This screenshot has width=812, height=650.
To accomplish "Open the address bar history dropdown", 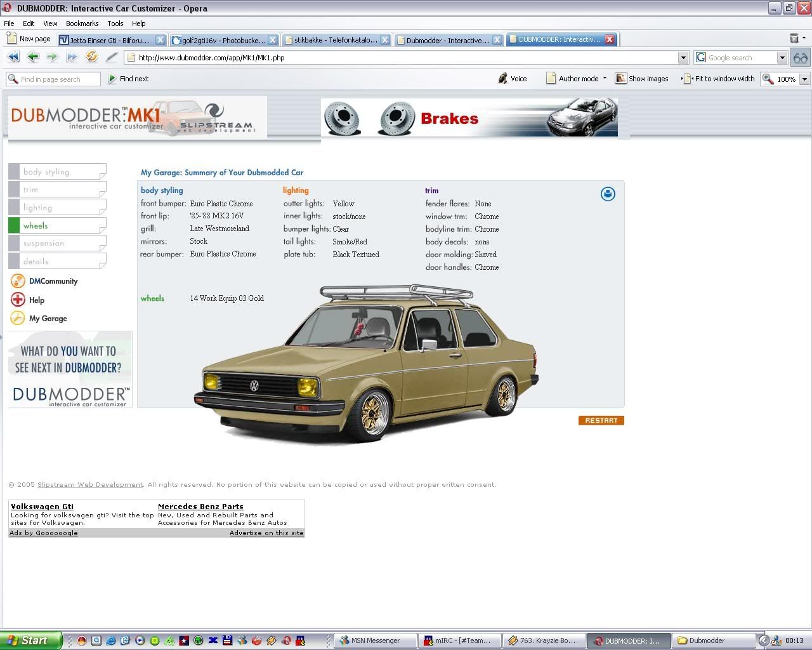I will 683,58.
